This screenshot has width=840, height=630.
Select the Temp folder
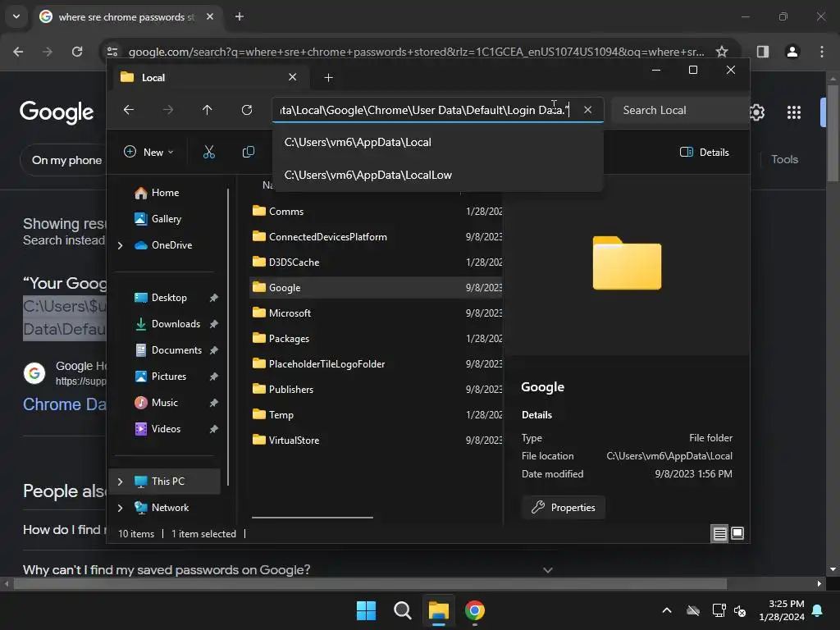coord(376,414)
